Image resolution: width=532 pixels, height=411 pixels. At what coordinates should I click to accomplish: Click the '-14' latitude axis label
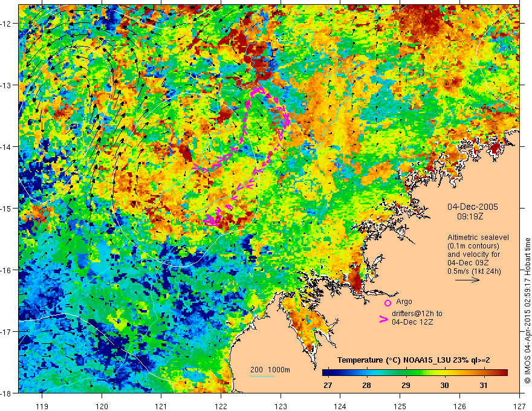6,147
